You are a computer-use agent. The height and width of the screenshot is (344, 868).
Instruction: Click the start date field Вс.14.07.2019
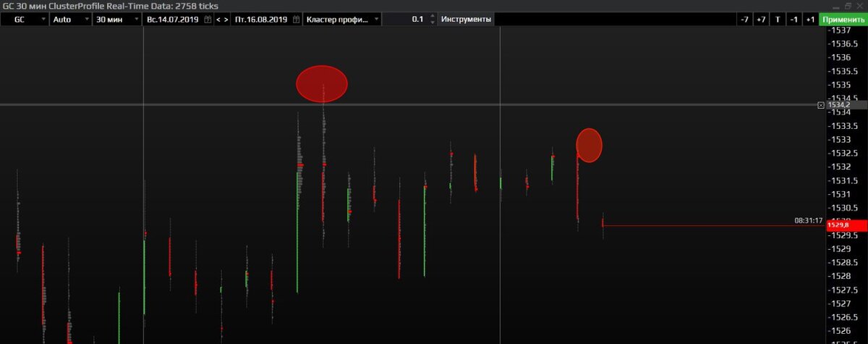[173, 20]
